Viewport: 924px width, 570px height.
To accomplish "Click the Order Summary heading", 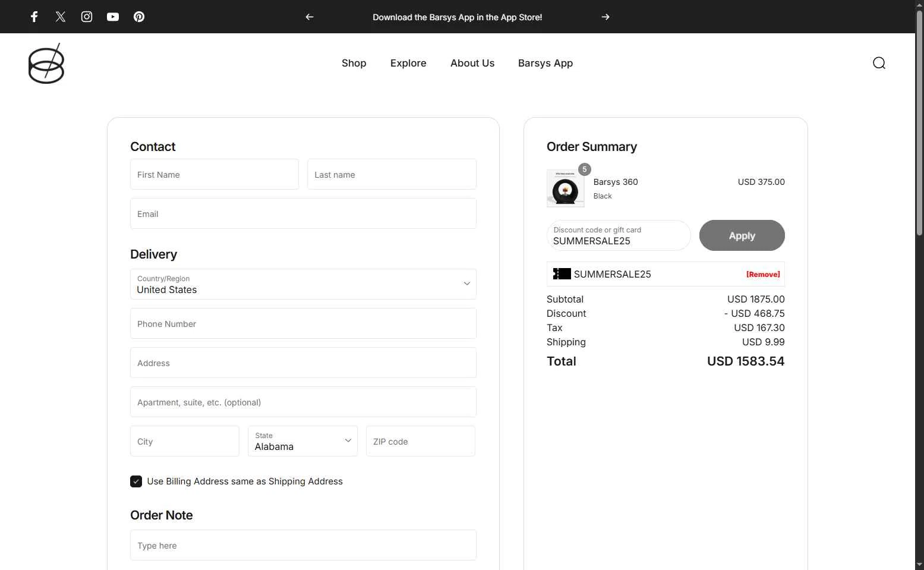I will point(592,147).
